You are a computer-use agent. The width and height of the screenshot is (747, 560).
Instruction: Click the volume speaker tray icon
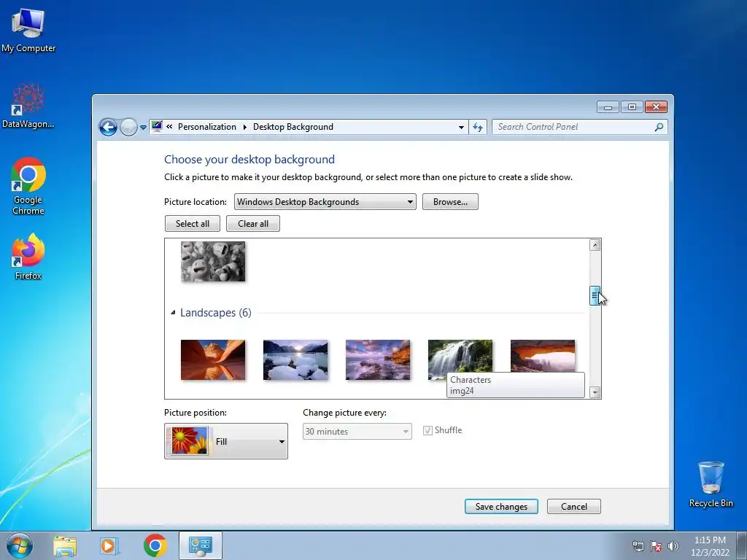coord(673,546)
